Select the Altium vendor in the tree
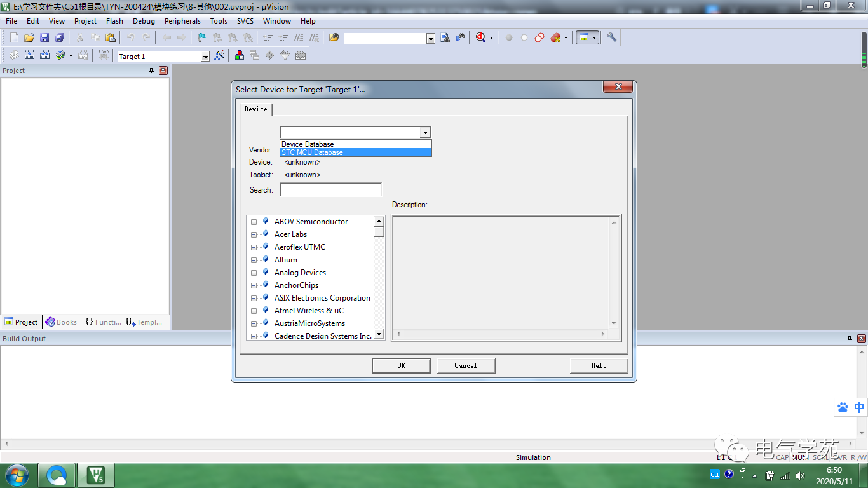 click(x=285, y=260)
